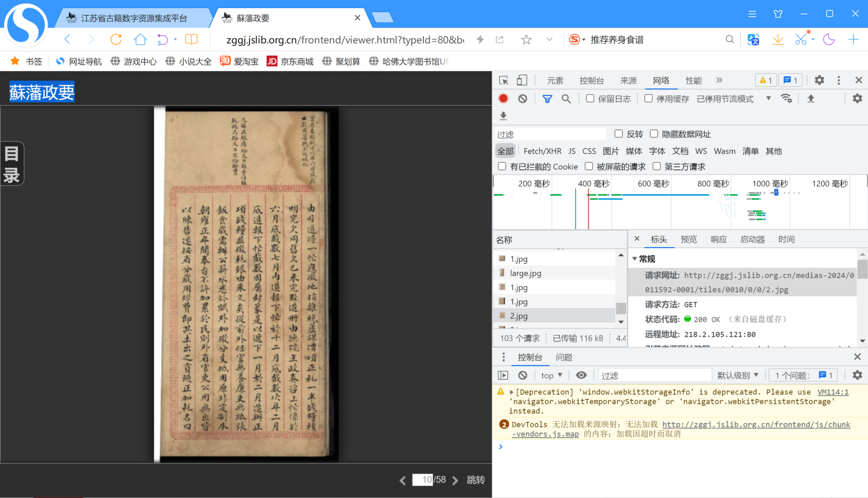The width and height of the screenshot is (868, 498).
Task: Collapse the 常规 headers section
Action: click(x=635, y=259)
